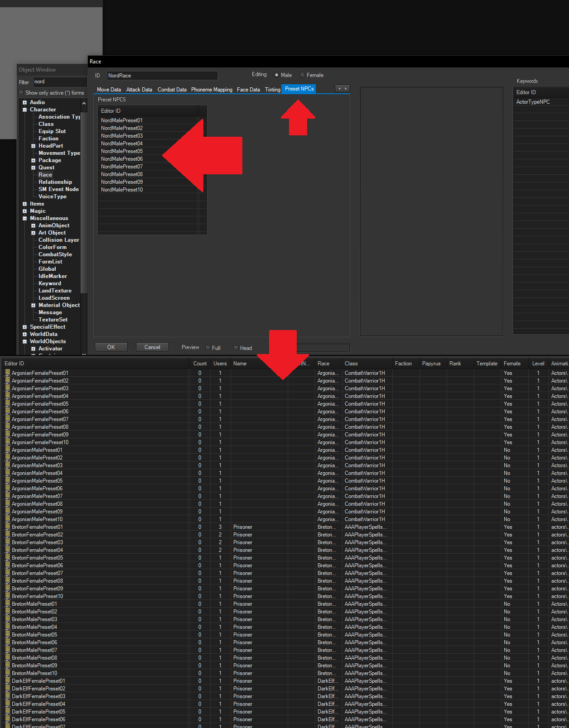Click the Editor ID header in the Preset NPCs list
This screenshot has height=728, width=569.
tap(148, 111)
